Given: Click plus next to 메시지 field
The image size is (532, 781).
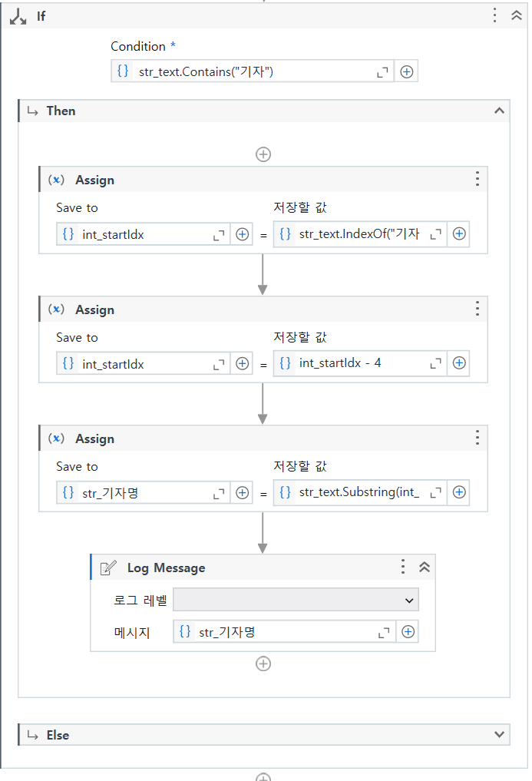Looking at the screenshot, I should (408, 632).
